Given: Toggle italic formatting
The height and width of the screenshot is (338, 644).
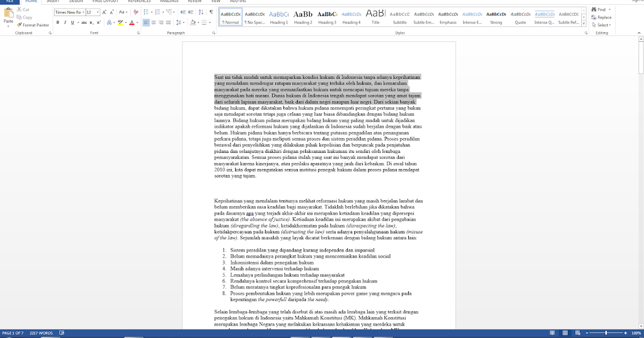Looking at the screenshot, I should click(x=65, y=23).
